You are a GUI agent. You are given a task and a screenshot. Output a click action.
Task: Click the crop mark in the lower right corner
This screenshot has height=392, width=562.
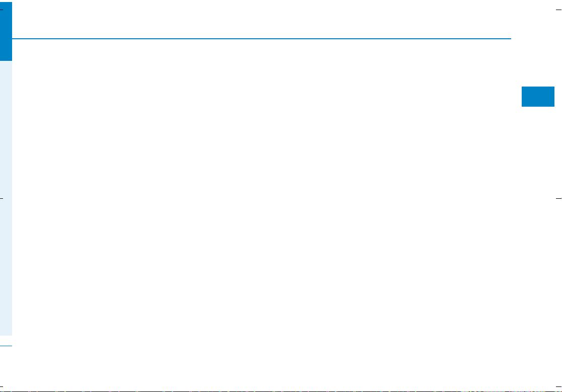tap(559, 386)
